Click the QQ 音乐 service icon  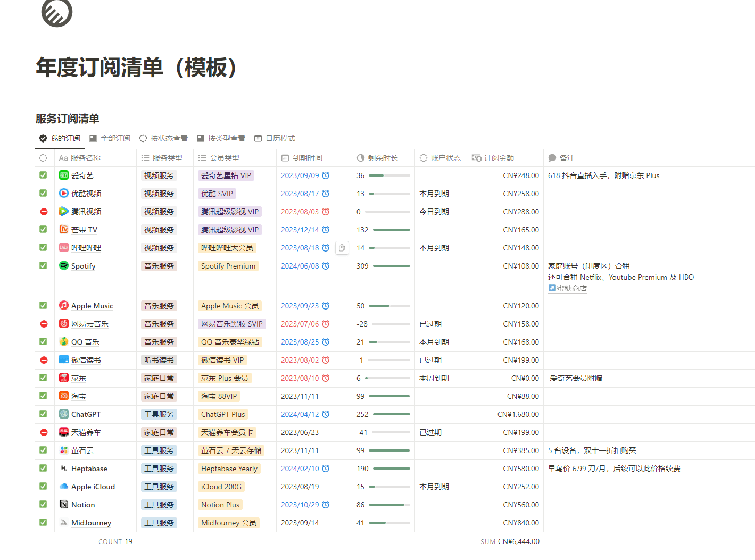coord(64,341)
